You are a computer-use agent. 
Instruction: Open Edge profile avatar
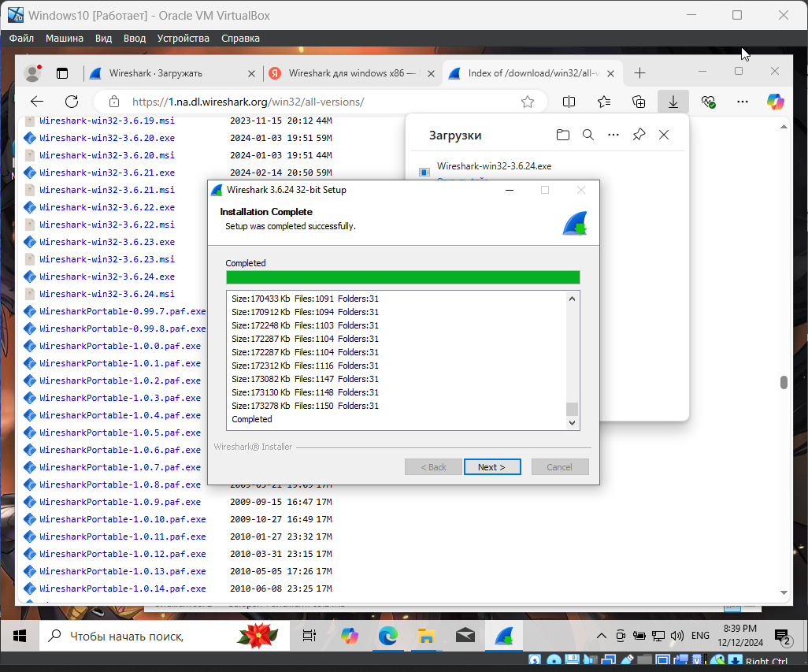pyautogui.click(x=33, y=73)
